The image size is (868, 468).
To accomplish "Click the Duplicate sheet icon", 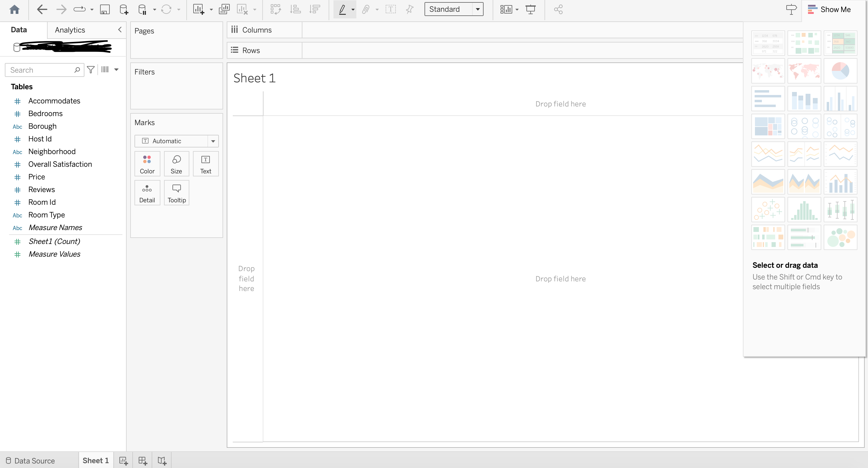I will [224, 9].
